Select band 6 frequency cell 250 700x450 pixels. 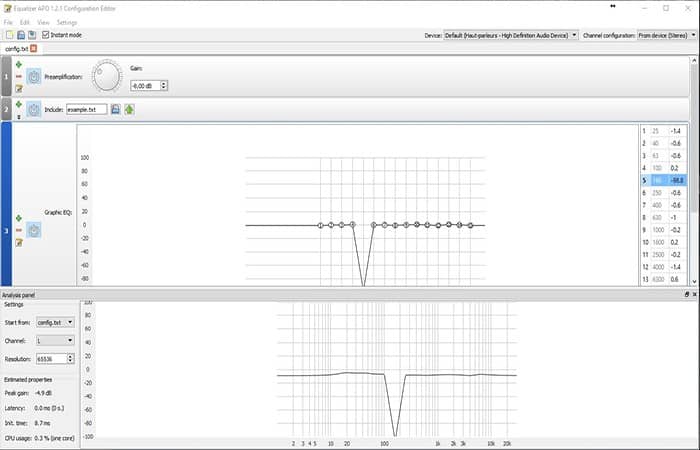point(659,193)
